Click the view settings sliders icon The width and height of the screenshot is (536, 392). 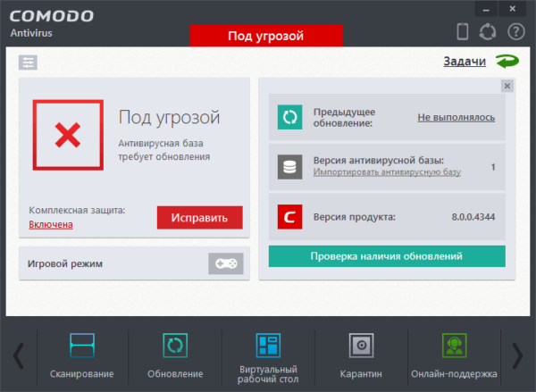point(29,63)
